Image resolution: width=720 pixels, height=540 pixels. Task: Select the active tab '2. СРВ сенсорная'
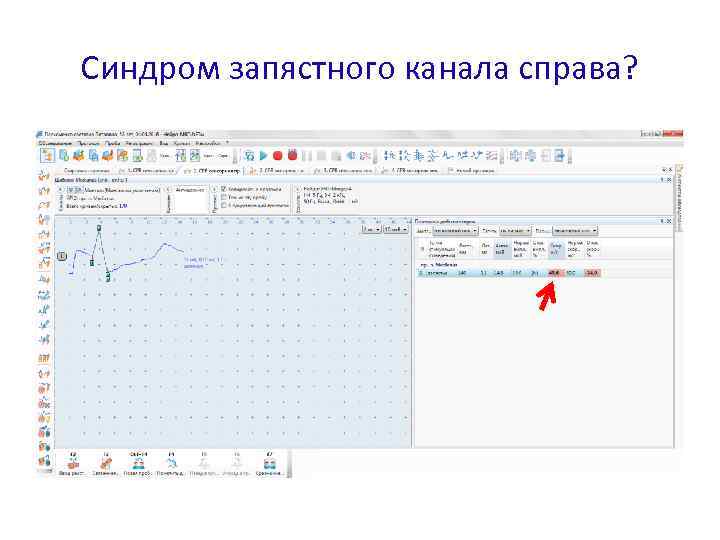coord(214,171)
